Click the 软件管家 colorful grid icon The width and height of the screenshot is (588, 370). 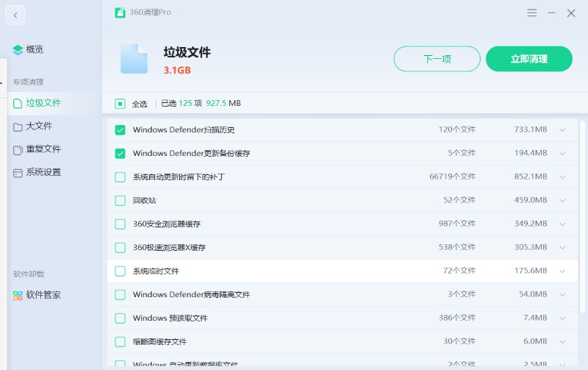tap(18, 296)
